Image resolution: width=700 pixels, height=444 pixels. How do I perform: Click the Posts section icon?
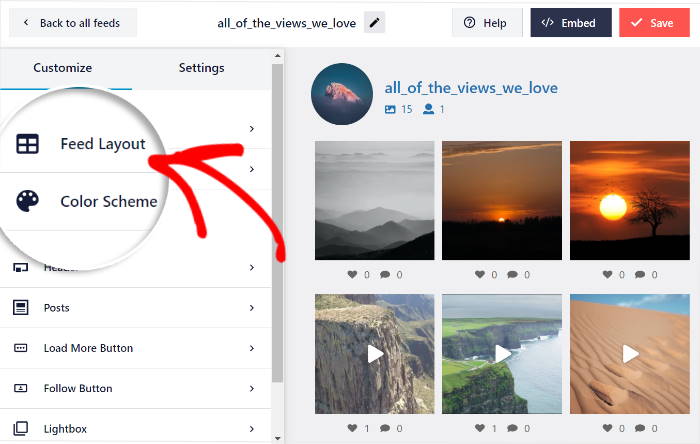coord(21,307)
